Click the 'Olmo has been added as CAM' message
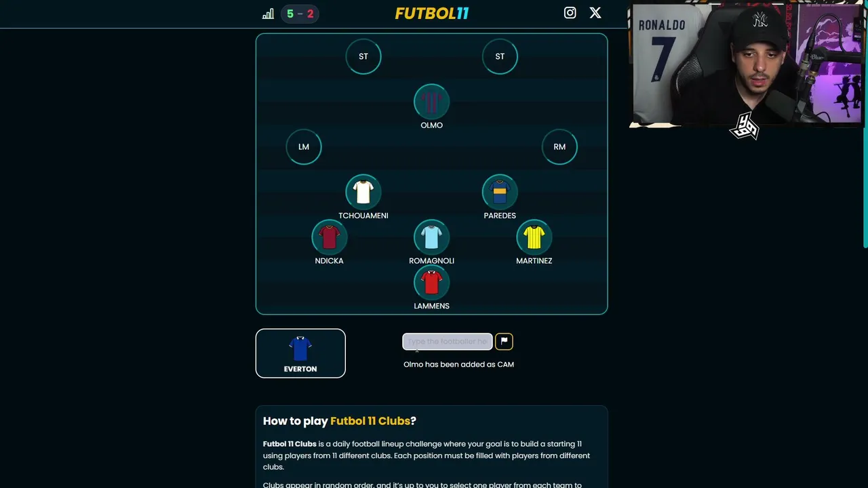Viewport: 868px width, 488px height. (x=458, y=365)
